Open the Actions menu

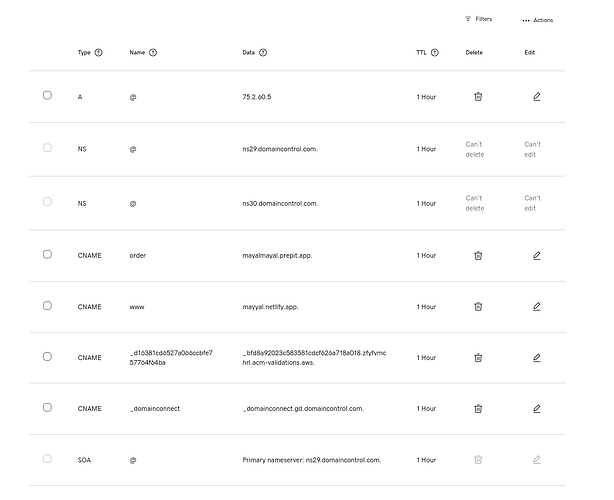click(x=538, y=20)
